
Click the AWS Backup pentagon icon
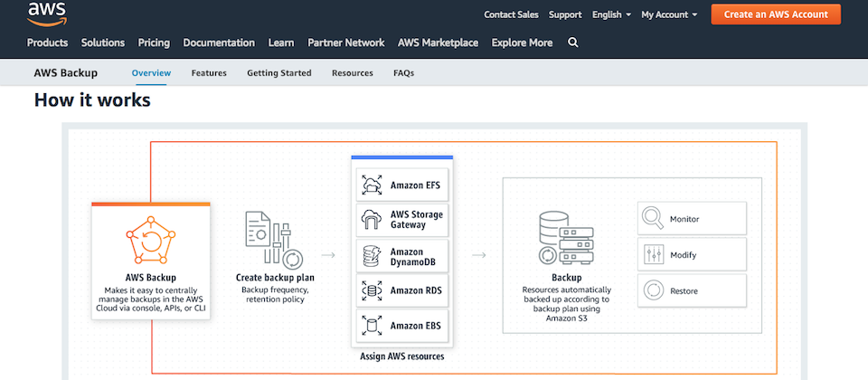click(x=151, y=241)
